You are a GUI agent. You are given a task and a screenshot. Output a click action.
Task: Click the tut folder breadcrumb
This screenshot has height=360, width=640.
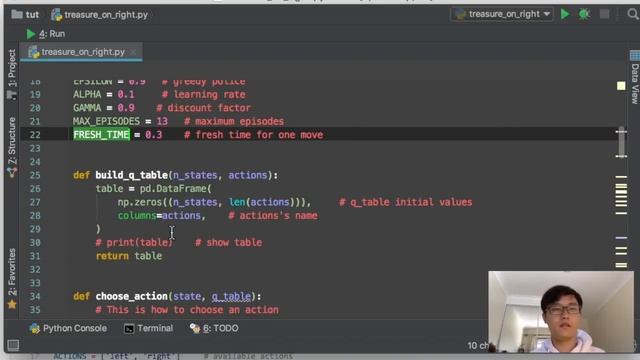[25, 15]
